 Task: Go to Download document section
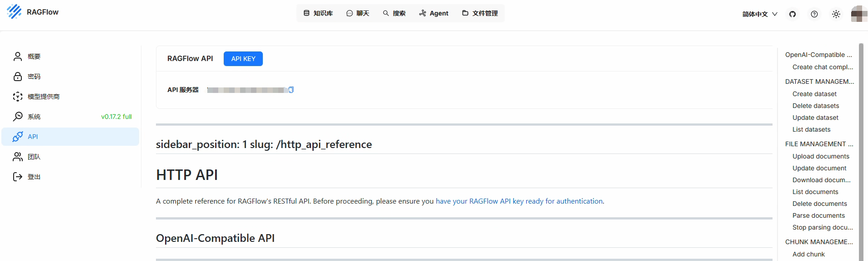click(x=821, y=180)
